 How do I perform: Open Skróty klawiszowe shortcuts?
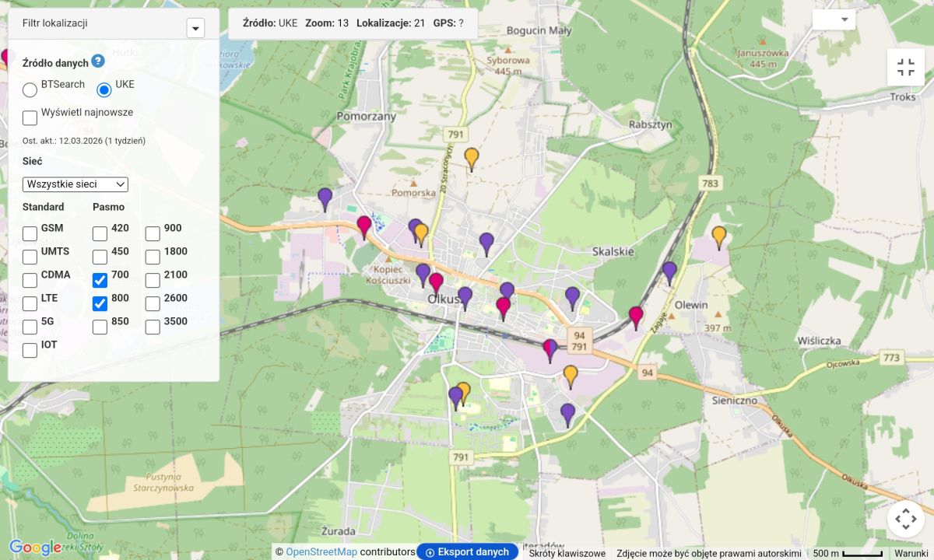(567, 553)
